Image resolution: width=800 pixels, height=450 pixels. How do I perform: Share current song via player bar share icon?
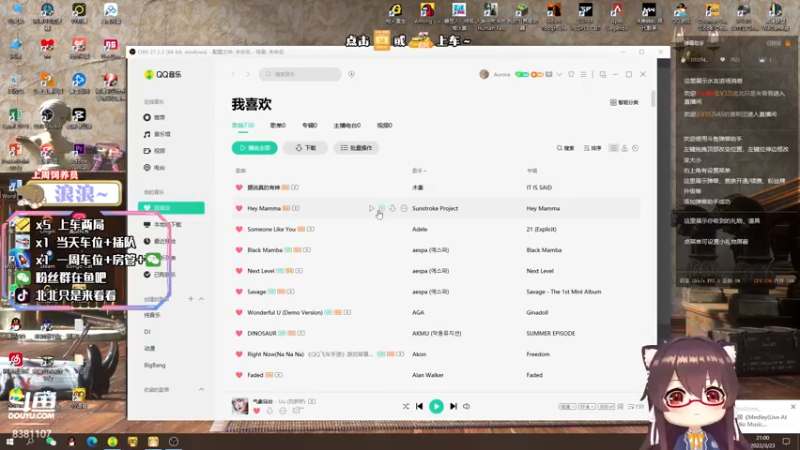(298, 411)
